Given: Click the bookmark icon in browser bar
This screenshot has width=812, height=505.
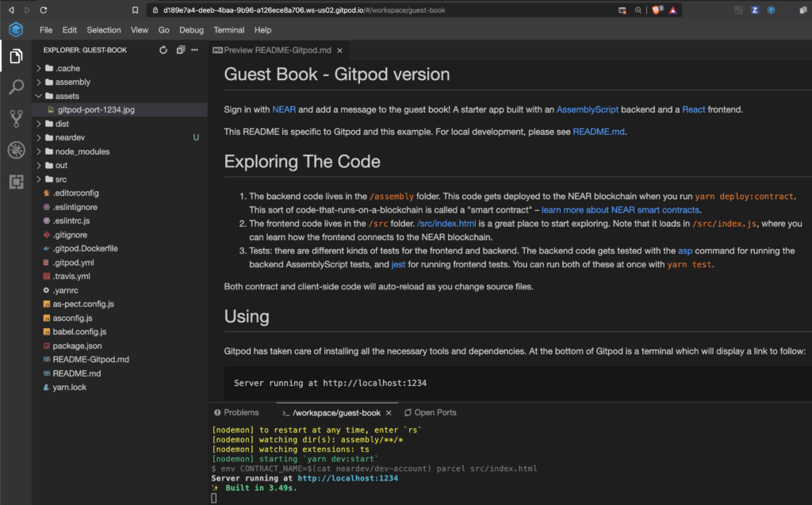Looking at the screenshot, I should pos(135,10).
